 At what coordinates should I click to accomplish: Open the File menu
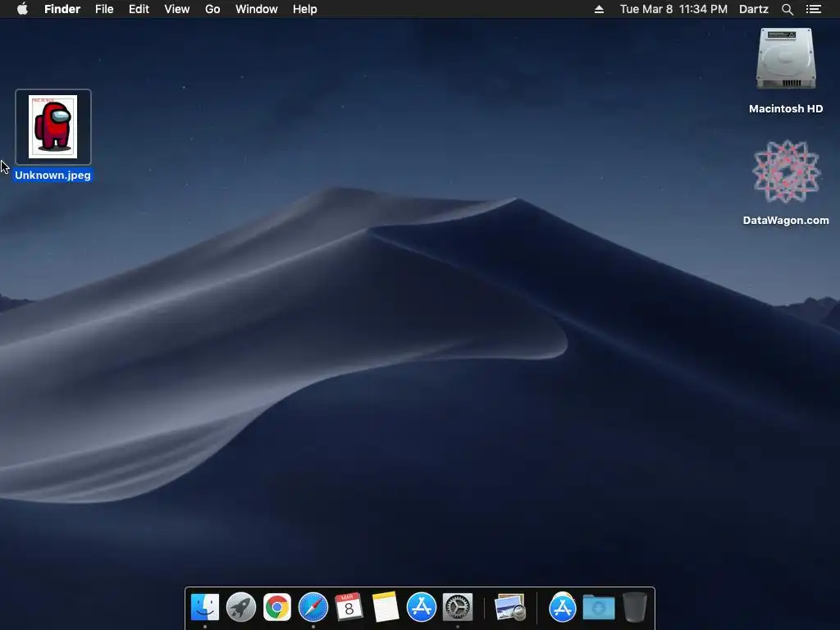point(104,9)
